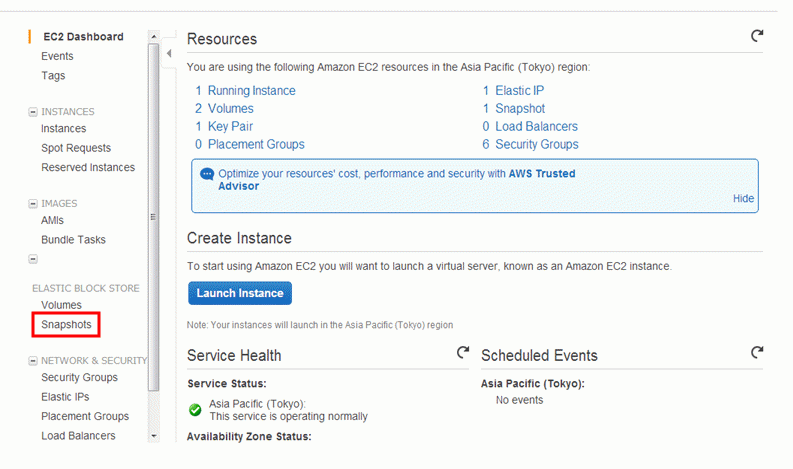Select AMIs under Images

tap(53, 220)
